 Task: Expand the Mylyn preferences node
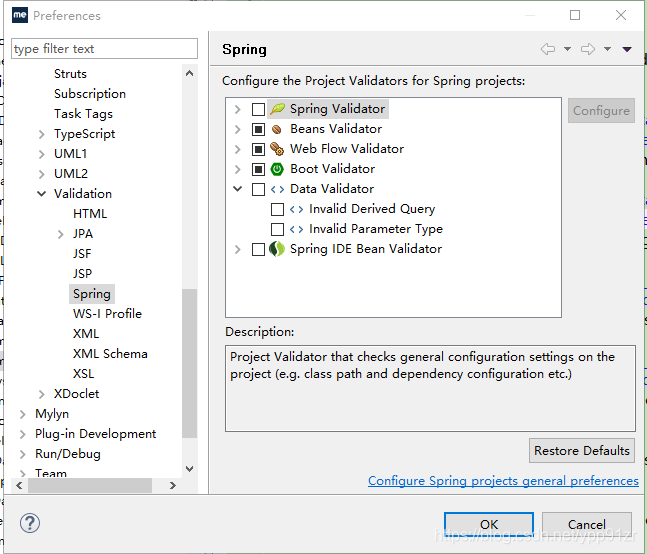[x=23, y=414]
